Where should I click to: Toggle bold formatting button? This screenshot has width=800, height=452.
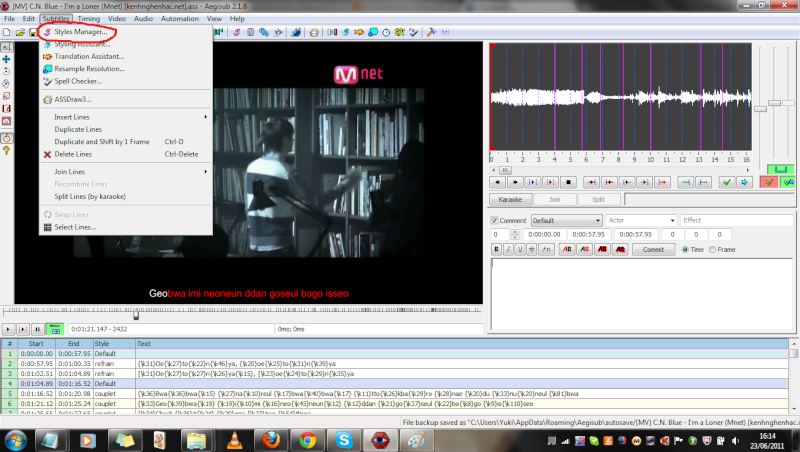tap(496, 249)
